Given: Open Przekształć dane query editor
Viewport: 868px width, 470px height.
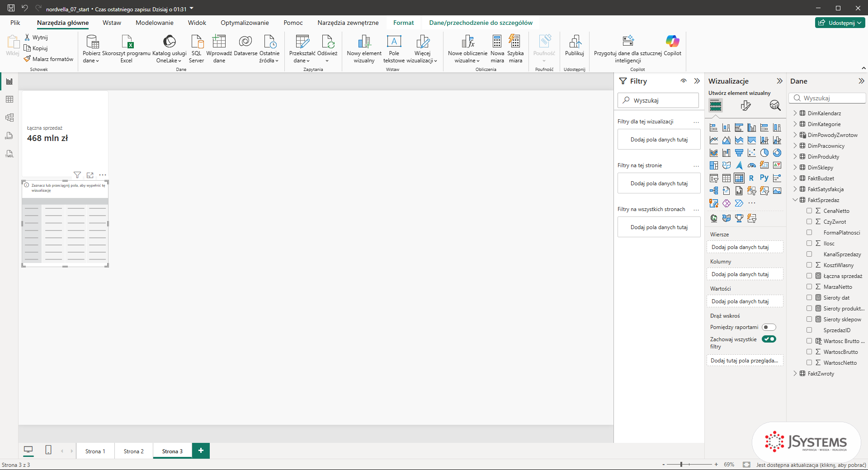Looking at the screenshot, I should pyautogui.click(x=302, y=49).
